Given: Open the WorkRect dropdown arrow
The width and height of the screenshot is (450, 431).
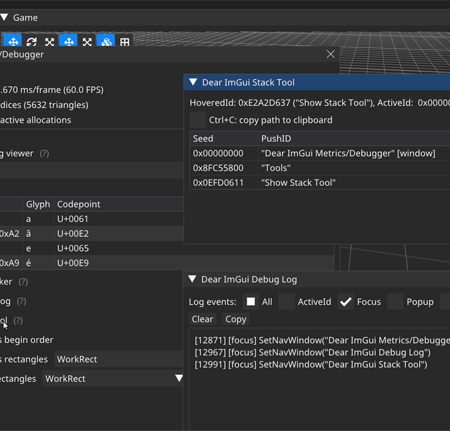Looking at the screenshot, I should (179, 378).
